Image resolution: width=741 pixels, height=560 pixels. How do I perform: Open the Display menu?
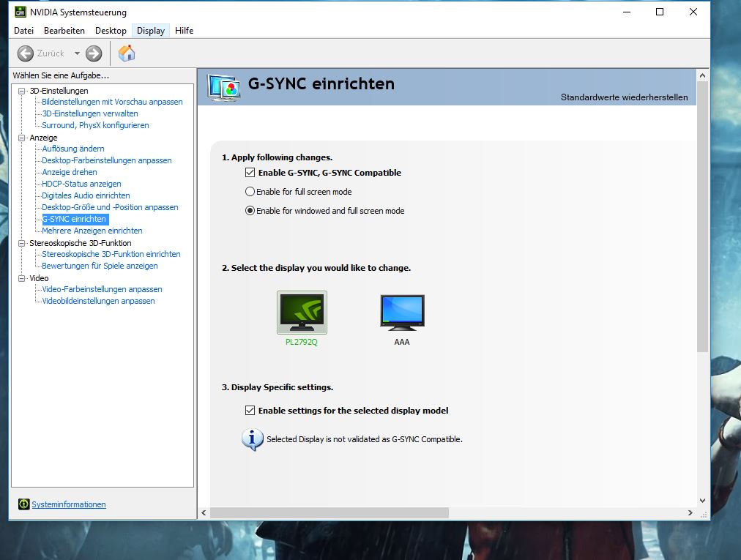coord(151,31)
